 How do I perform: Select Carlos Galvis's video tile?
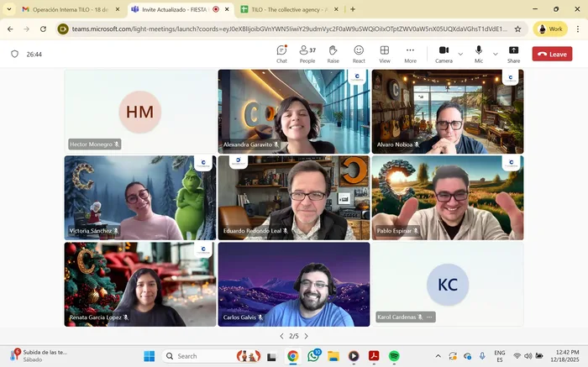pyautogui.click(x=294, y=284)
